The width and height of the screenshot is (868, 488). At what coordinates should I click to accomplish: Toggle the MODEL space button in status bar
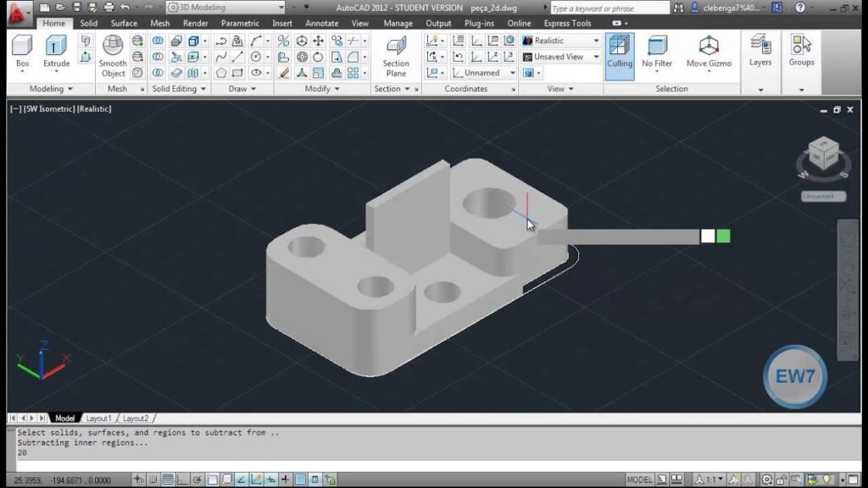(639, 480)
